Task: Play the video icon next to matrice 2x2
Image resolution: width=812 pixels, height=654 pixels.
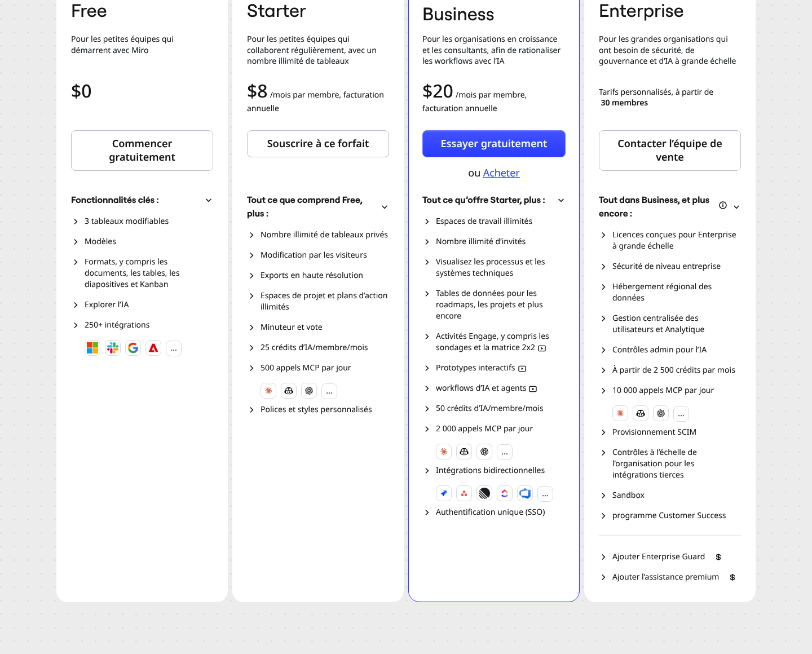Action: [x=542, y=348]
